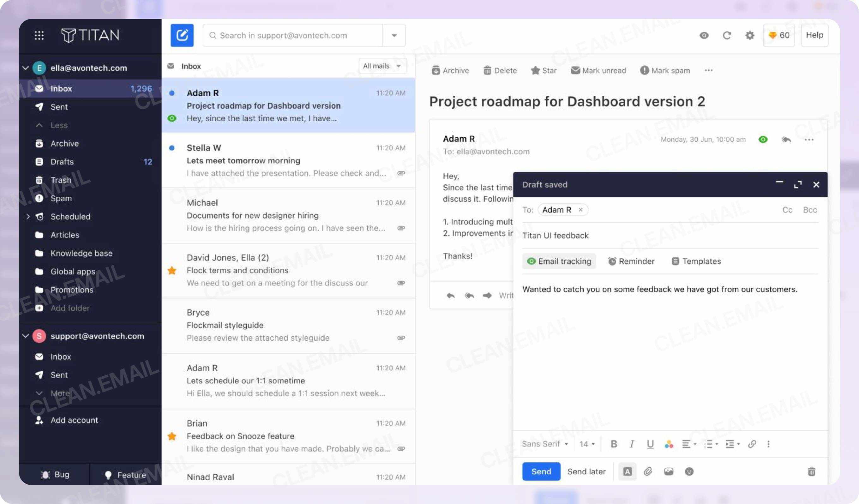
Task: Open the text color picker in composer
Action: pyautogui.click(x=669, y=444)
